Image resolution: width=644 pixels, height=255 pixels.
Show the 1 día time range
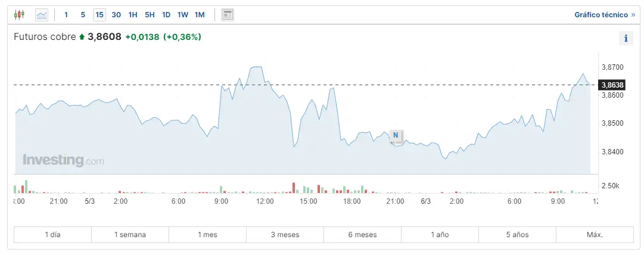[52, 235]
